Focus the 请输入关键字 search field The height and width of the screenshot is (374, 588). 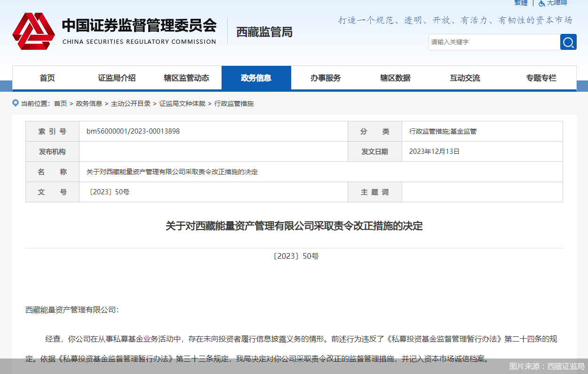click(x=494, y=42)
